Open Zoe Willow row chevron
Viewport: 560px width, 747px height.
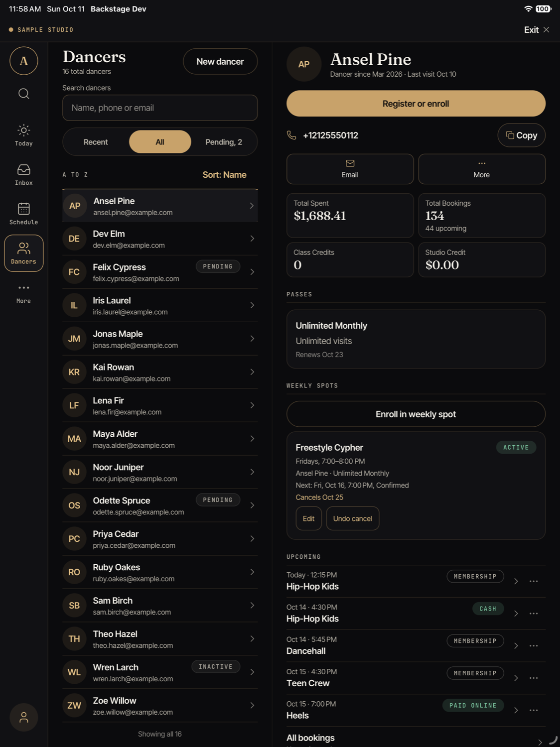pos(252,706)
